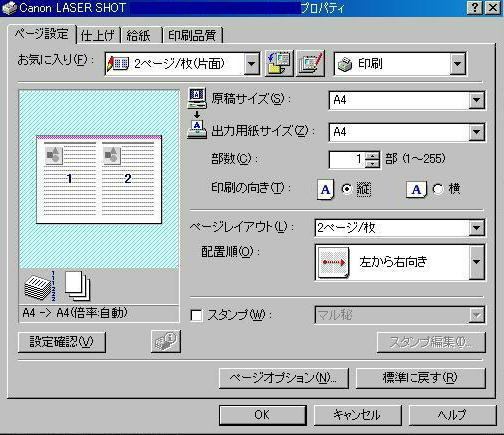This screenshot has height=435, width=504.
Task: Decrease copies with the down spinner arrow
Action: click(372, 164)
